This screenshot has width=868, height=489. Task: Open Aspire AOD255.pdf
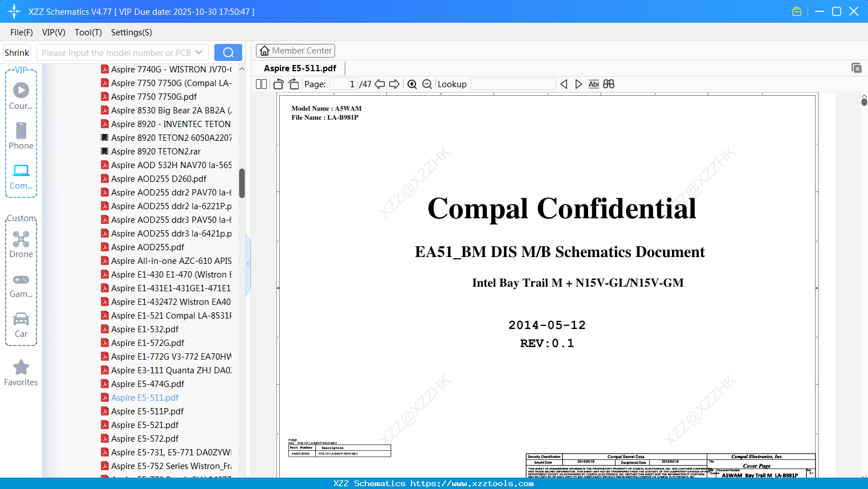142,247
